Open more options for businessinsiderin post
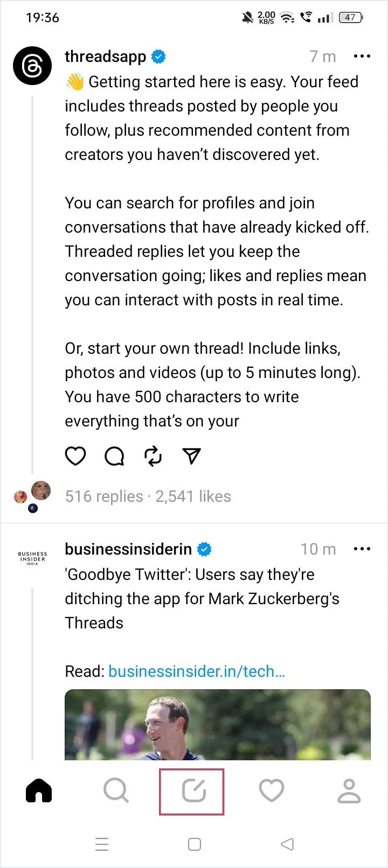 362,549
